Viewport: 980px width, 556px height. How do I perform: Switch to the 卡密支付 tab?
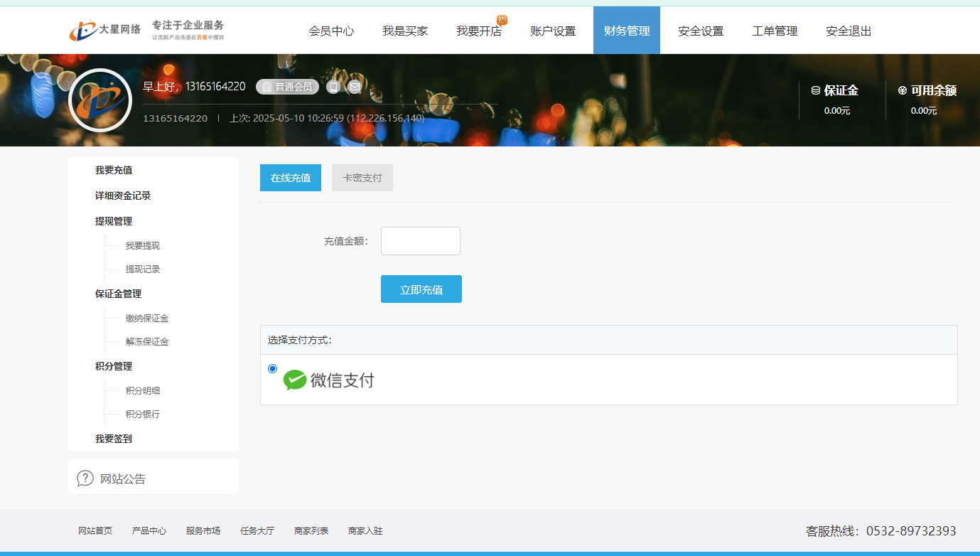click(362, 178)
